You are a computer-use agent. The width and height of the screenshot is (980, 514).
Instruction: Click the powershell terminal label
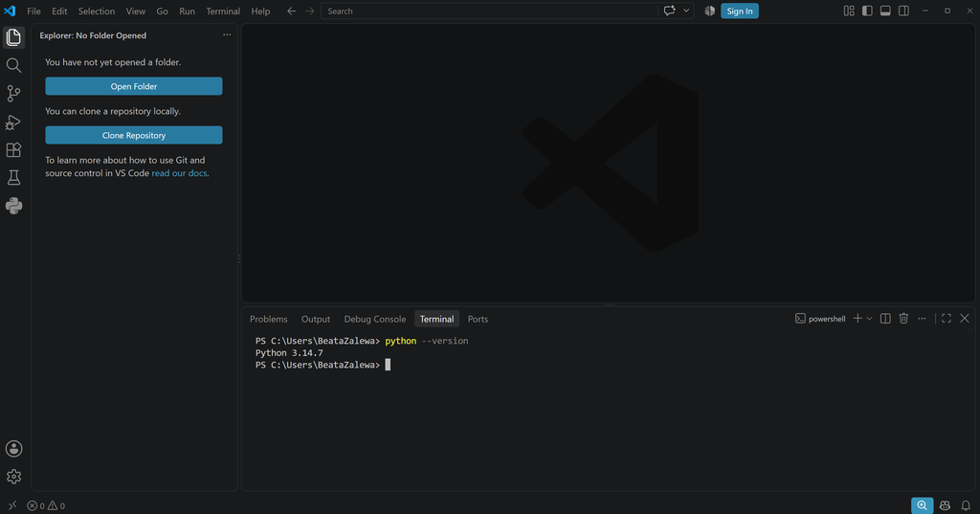point(820,319)
